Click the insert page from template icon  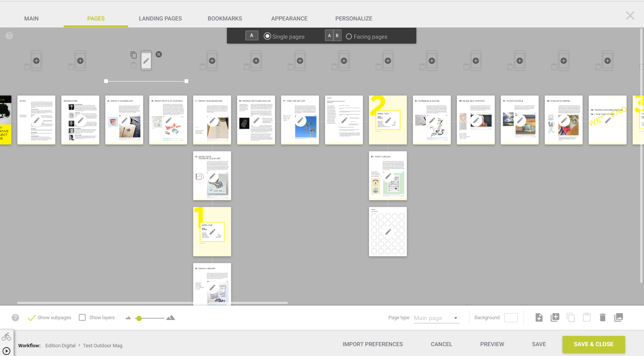click(555, 317)
